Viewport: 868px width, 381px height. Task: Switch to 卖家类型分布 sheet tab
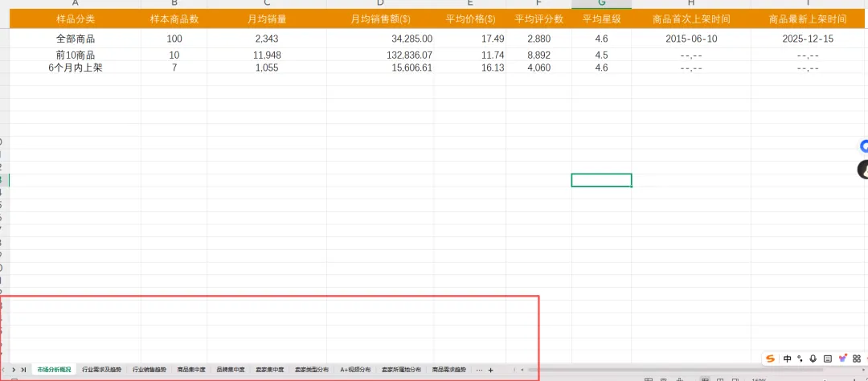pos(312,370)
